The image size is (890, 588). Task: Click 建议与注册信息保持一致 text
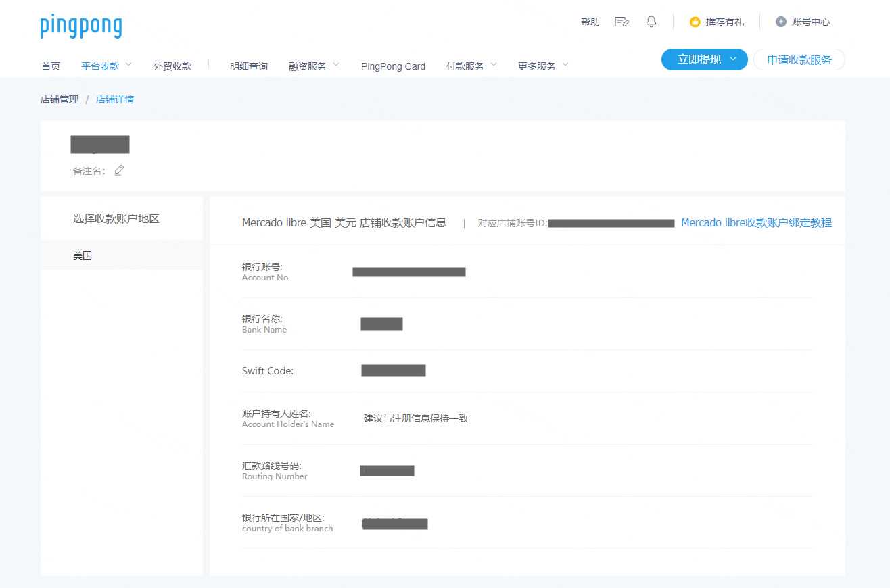pyautogui.click(x=416, y=418)
